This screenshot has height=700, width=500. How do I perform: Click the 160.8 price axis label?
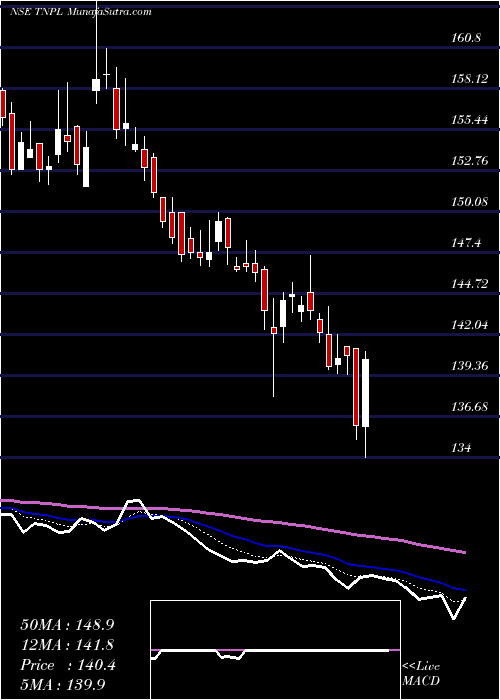pos(466,38)
